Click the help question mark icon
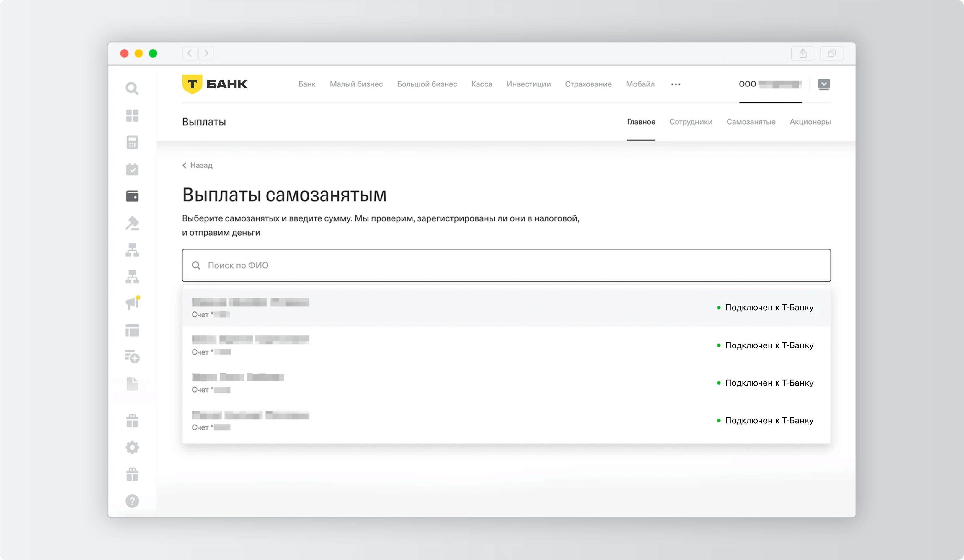Screen dimensions: 964x560 pyautogui.click(x=132, y=501)
